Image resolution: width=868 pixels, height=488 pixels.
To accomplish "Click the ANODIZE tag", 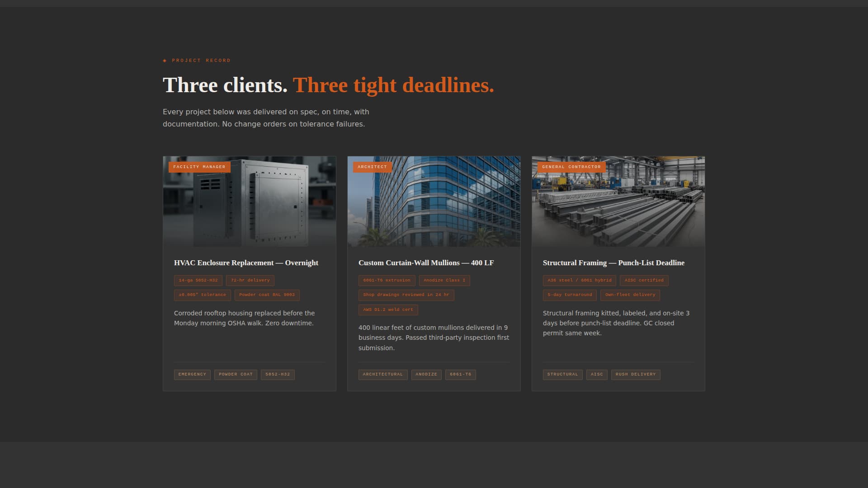I will (x=426, y=374).
